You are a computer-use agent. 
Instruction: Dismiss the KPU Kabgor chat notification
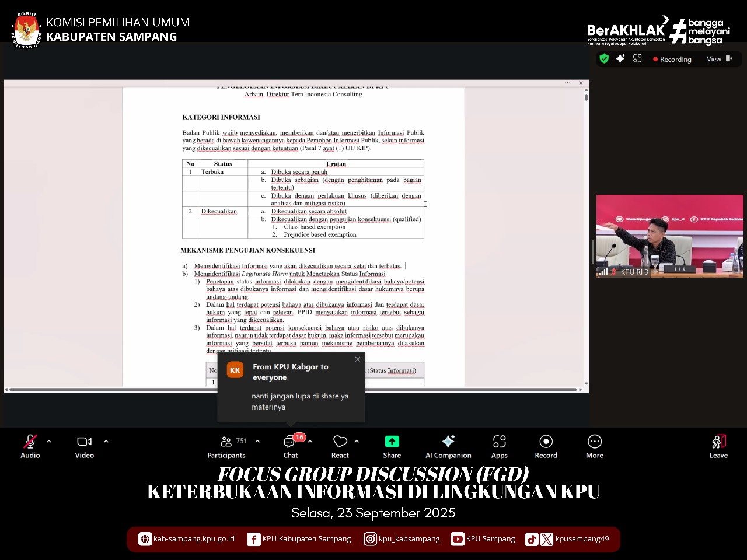tap(358, 359)
